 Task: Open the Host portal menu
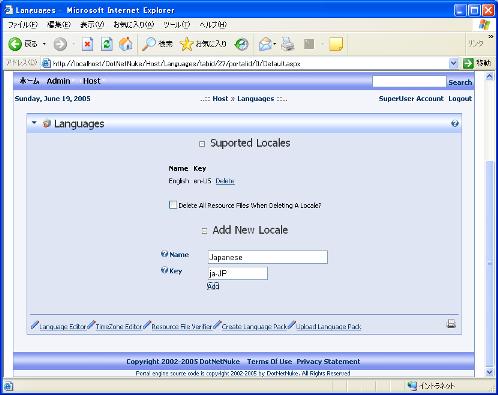tap(92, 81)
